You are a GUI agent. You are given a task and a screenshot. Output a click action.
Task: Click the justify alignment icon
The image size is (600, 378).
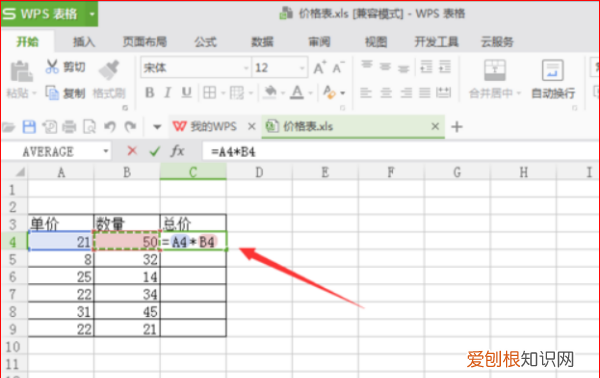425,93
